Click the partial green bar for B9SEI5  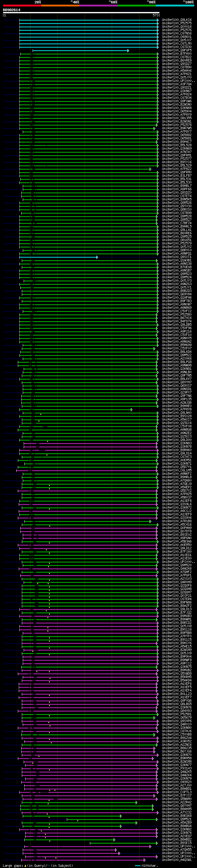click(x=124, y=843)
